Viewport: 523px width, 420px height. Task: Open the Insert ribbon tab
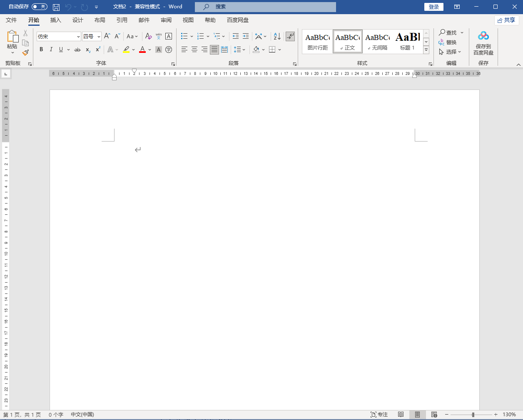(x=55, y=20)
